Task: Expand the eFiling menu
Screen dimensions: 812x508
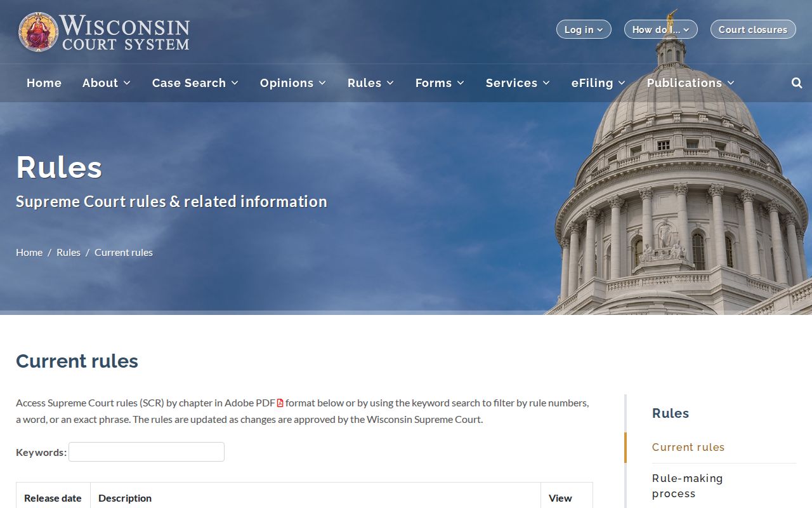Action: click(x=599, y=83)
